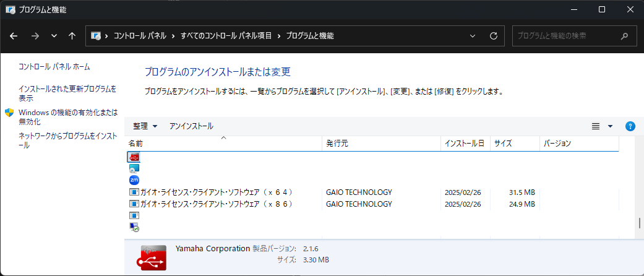
Task: Click the blue Zoom program icon
Action: click(x=134, y=180)
